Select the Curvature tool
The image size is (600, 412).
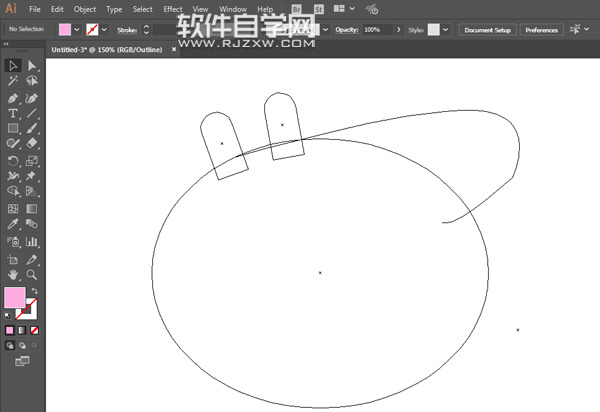point(32,98)
